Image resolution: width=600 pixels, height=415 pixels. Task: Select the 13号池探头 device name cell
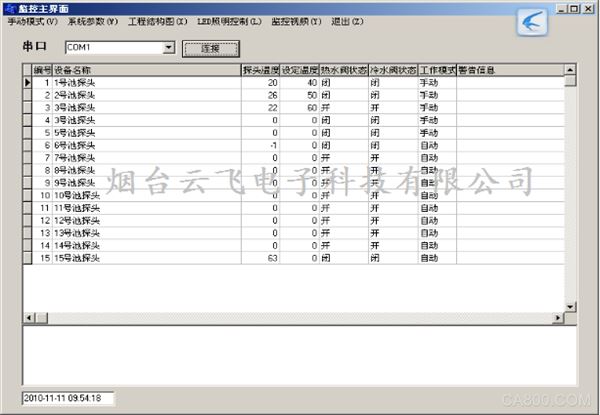point(147,233)
